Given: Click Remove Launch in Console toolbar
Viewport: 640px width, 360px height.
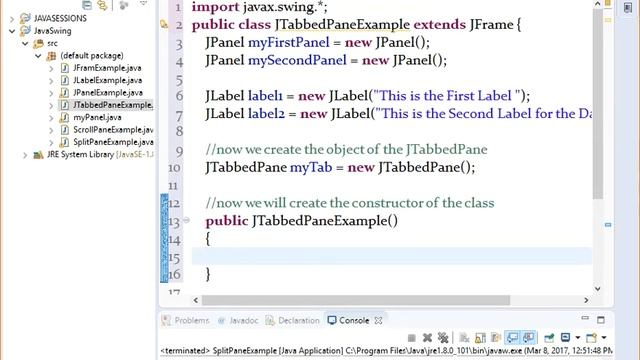Looking at the screenshot, I should coord(427,338).
